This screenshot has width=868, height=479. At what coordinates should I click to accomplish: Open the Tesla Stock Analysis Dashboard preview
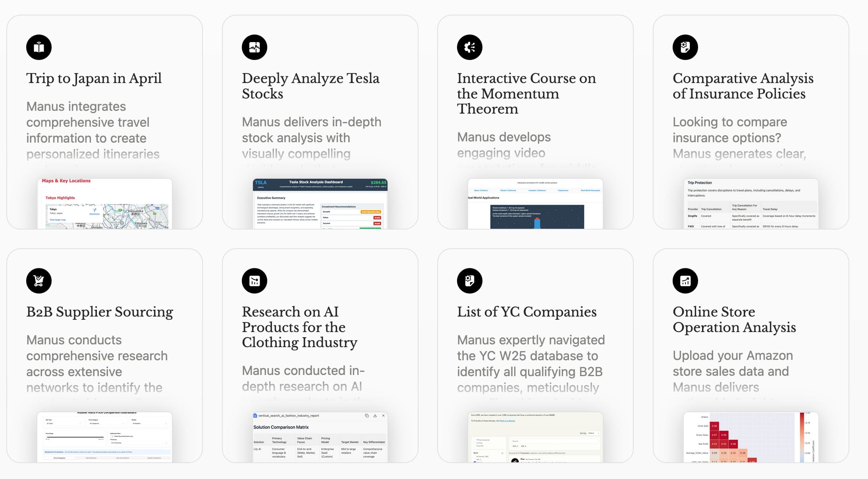pyautogui.click(x=320, y=203)
